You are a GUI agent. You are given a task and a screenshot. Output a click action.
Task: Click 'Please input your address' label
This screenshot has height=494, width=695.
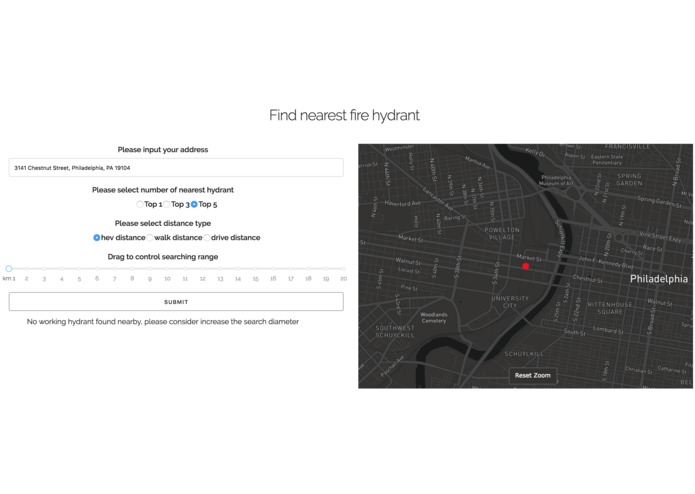[x=163, y=150]
